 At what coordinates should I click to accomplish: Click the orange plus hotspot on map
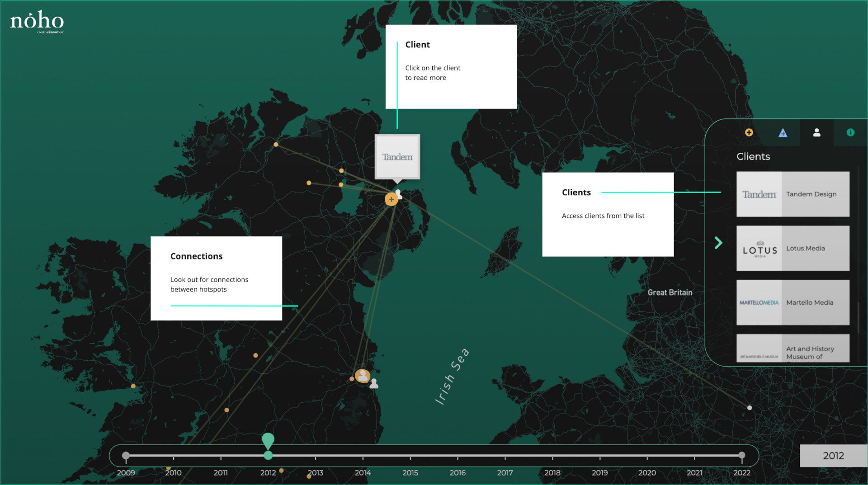[391, 199]
